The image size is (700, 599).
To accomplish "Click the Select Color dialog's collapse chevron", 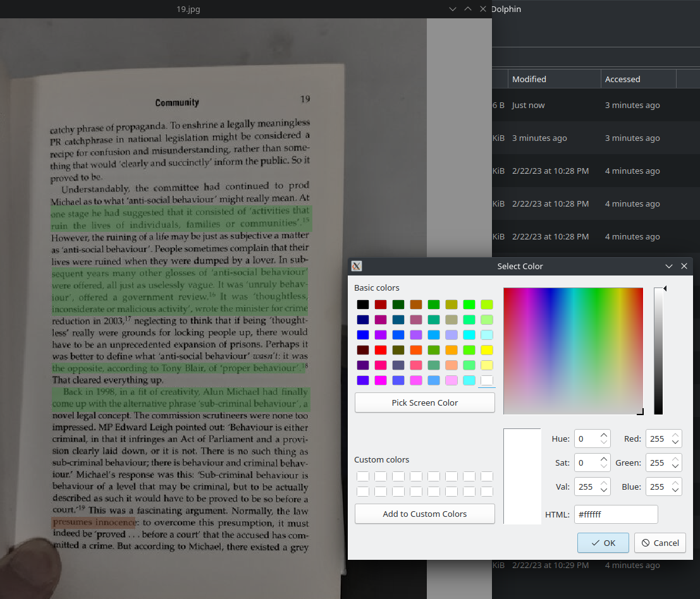I will pos(669,267).
